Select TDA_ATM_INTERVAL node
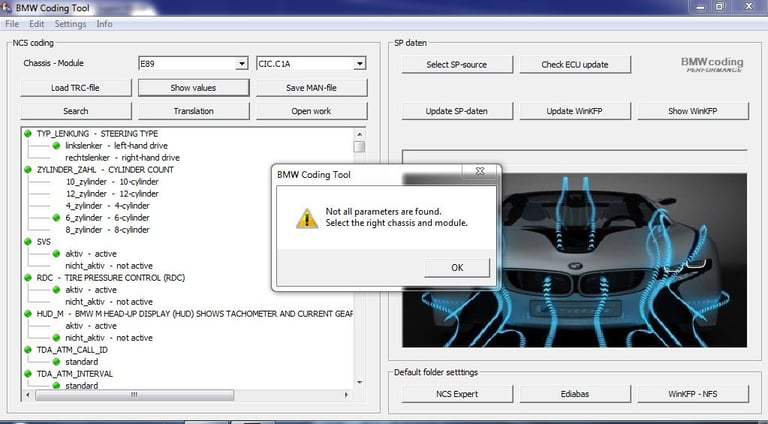 (x=74, y=374)
